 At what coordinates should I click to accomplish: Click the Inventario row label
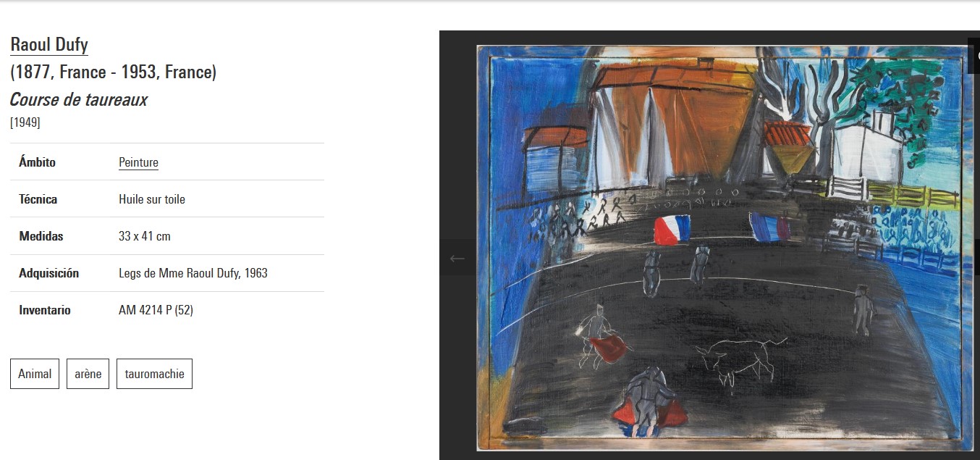point(45,310)
